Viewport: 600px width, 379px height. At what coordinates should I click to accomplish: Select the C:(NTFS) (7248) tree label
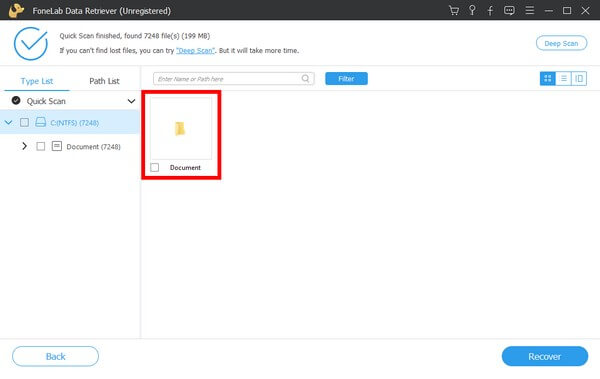pyautogui.click(x=75, y=123)
